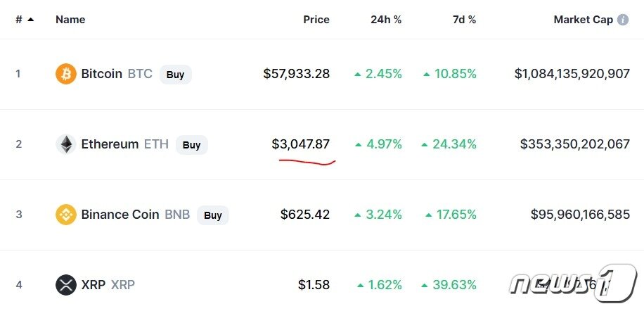Sort table by Name column header
The width and height of the screenshot is (644, 311).
[x=70, y=20]
